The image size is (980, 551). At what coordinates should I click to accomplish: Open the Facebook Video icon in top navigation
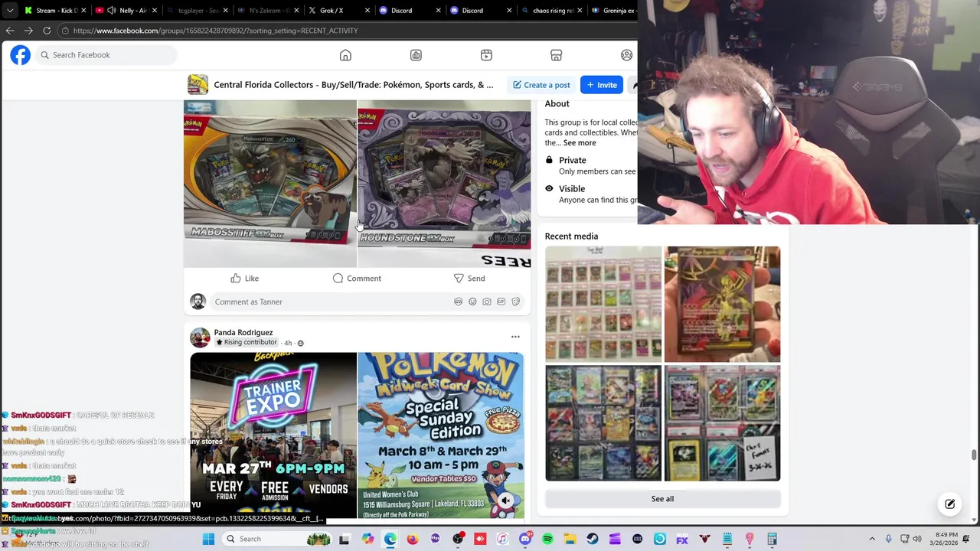pyautogui.click(x=486, y=55)
